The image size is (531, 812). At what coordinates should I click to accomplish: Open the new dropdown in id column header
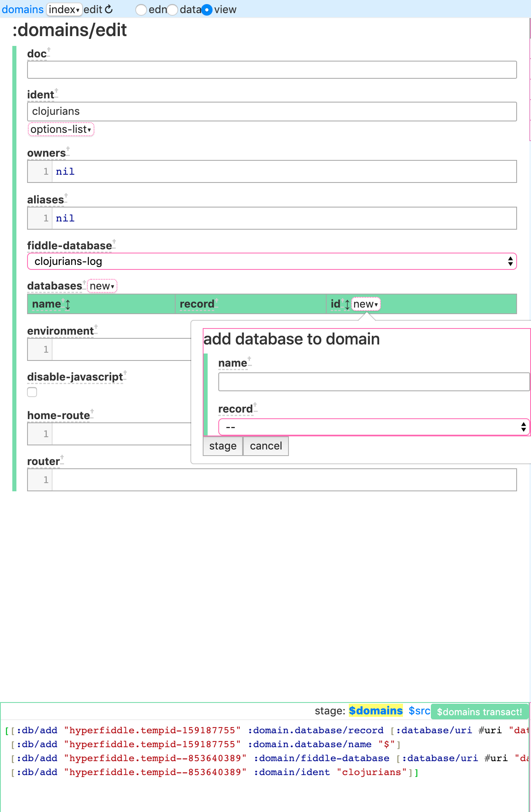[x=366, y=304]
